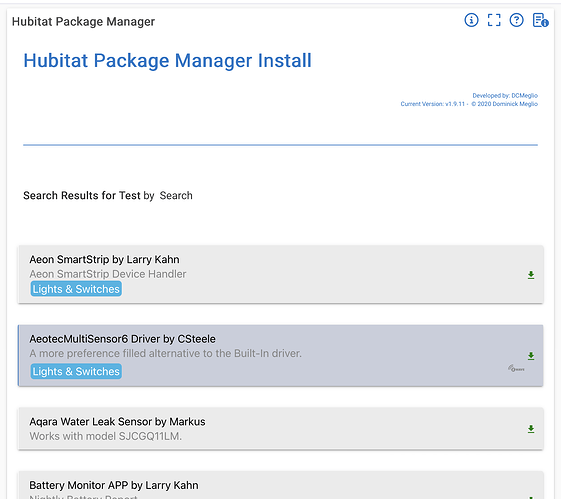The height and width of the screenshot is (499, 561).
Task: Click the Hubitat Package Manager app title
Action: coord(83,21)
